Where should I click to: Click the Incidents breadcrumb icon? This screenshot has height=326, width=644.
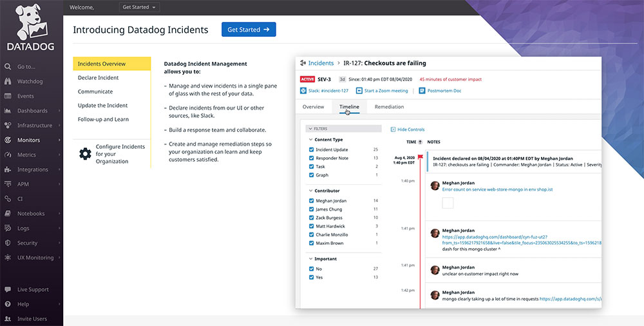[x=303, y=63]
